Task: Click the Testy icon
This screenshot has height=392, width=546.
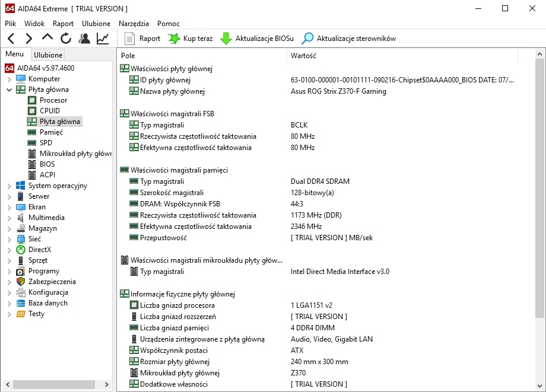Action: (x=21, y=314)
